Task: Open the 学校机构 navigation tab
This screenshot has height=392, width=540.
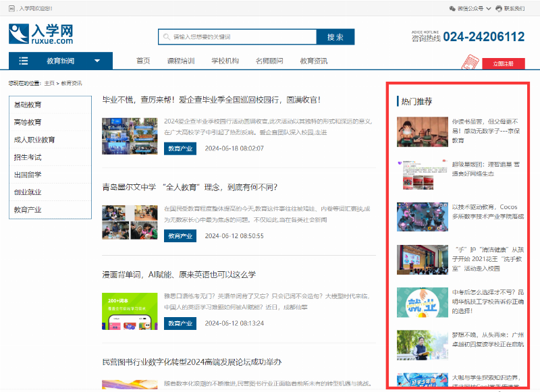Action: tap(225, 61)
